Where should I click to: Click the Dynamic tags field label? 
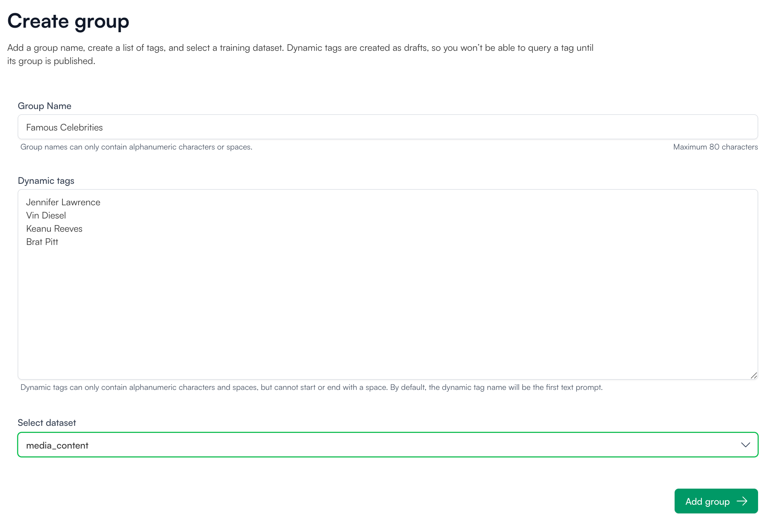pos(46,181)
